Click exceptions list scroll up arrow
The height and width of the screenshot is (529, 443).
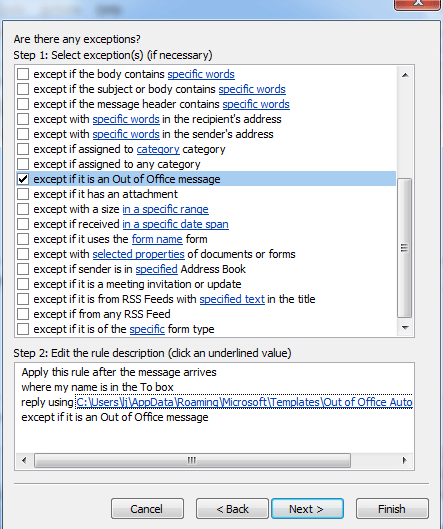coord(405,75)
